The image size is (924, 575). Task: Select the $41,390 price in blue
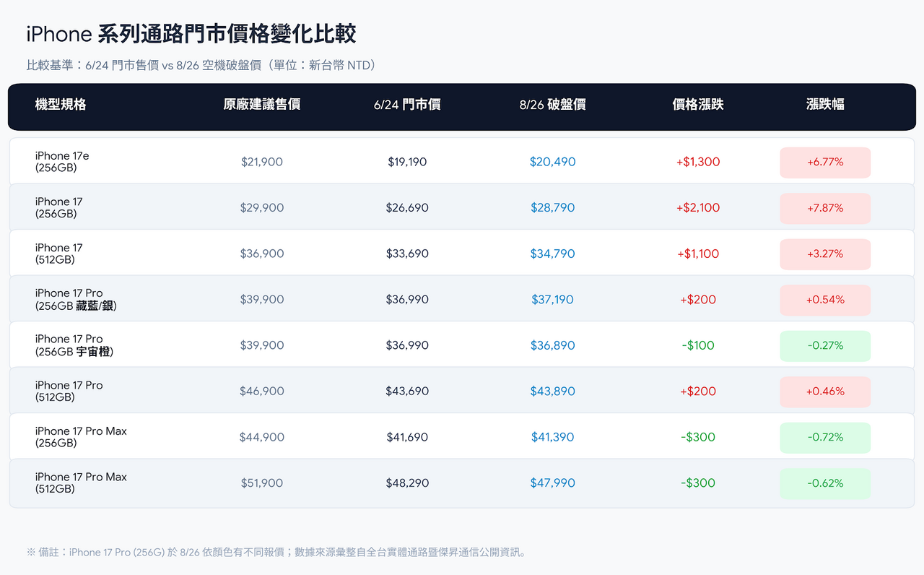click(x=552, y=437)
